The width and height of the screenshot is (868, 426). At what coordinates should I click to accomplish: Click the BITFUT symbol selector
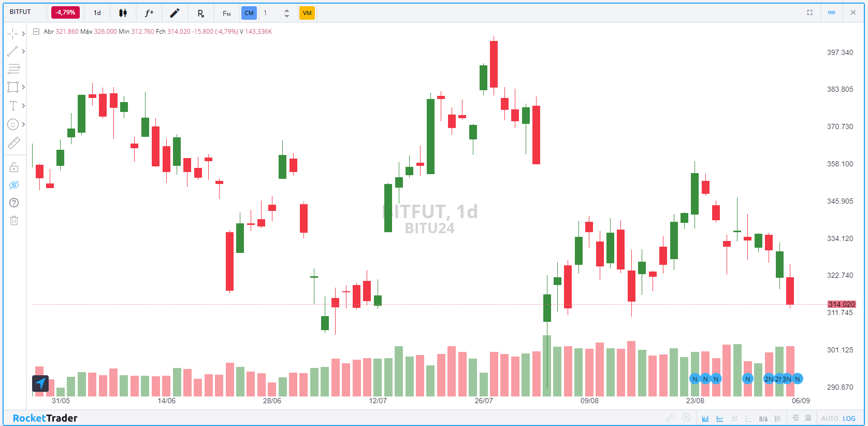pyautogui.click(x=21, y=12)
